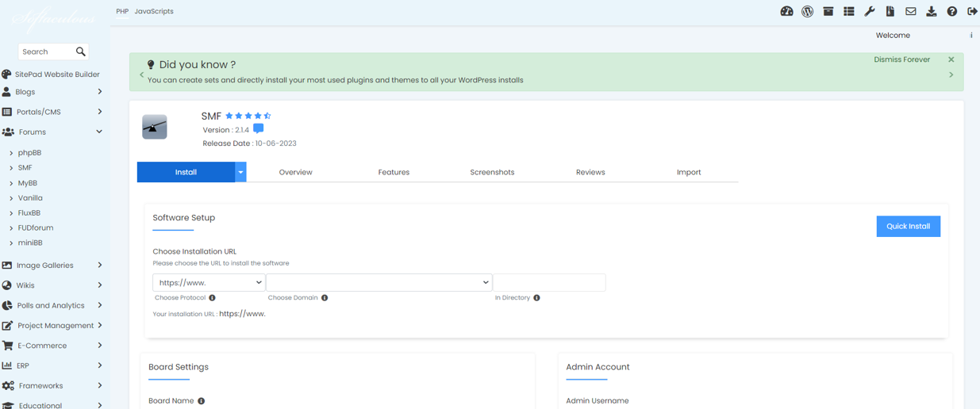Screen dimensions: 980x409
Task: Select MyBB in the Forums list
Action: tap(28, 183)
